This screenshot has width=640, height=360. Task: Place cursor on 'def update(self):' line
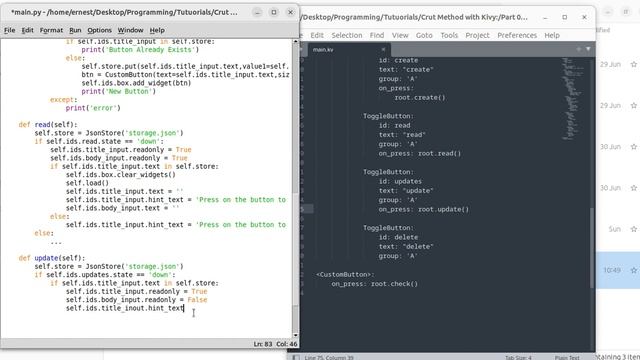[52, 258]
